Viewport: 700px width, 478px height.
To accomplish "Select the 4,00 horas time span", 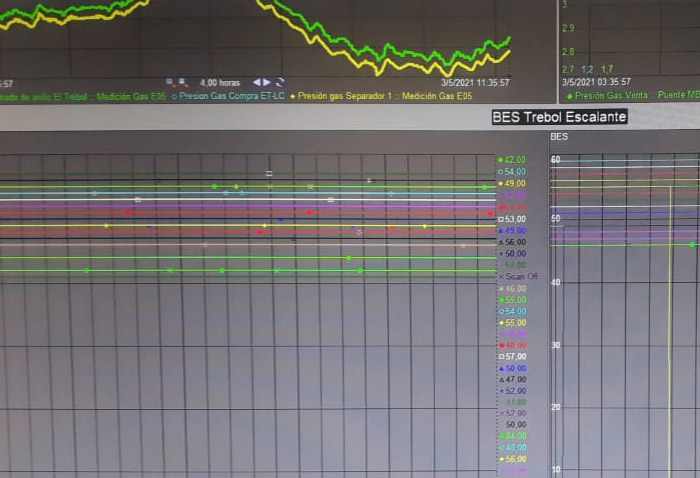I will pyautogui.click(x=220, y=83).
